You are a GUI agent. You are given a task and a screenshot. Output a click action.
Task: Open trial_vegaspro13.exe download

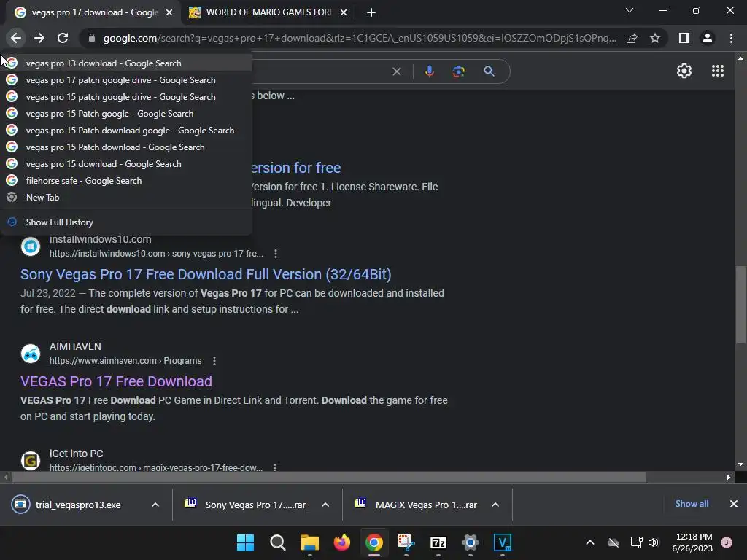coord(77,505)
